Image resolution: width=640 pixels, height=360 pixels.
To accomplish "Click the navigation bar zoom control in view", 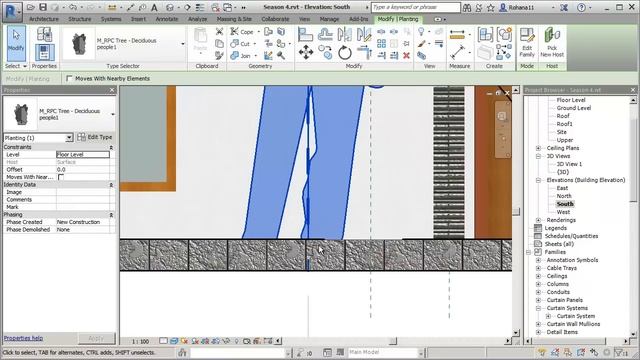I will coord(502,139).
